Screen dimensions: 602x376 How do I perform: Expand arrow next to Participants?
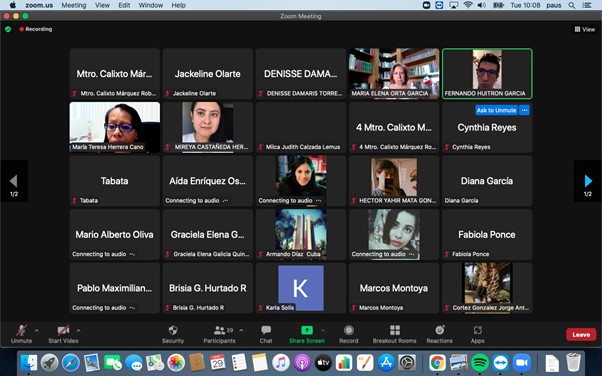[x=241, y=330]
